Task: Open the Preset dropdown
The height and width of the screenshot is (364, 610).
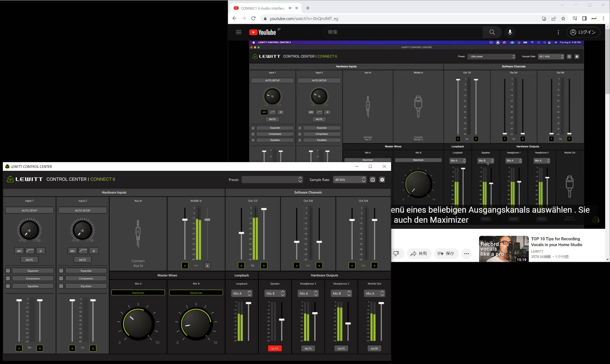Action: point(272,180)
